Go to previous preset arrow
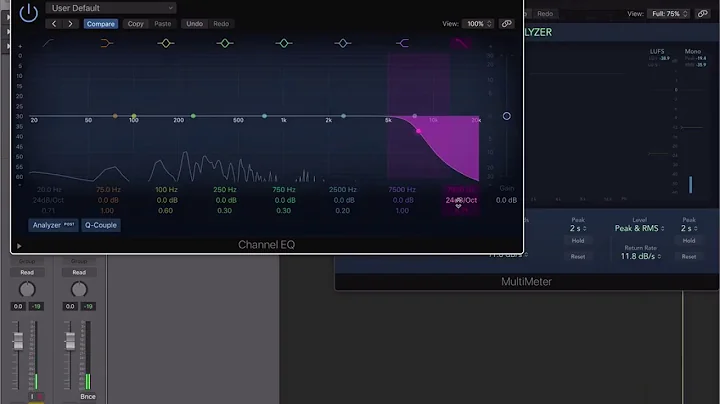The height and width of the screenshot is (404, 720). tap(54, 24)
